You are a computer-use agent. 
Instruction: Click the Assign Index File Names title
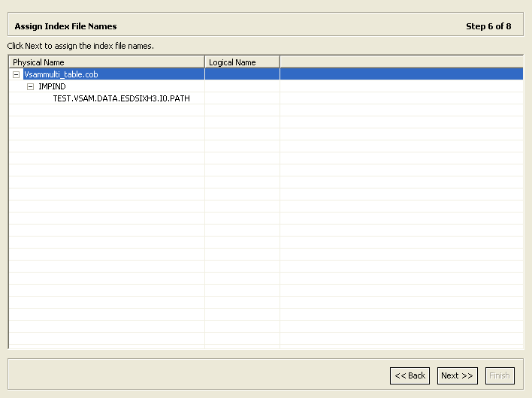click(65, 26)
